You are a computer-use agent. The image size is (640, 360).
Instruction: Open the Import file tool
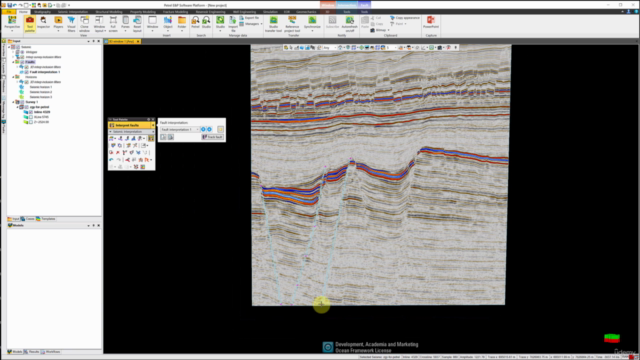[x=233, y=24]
